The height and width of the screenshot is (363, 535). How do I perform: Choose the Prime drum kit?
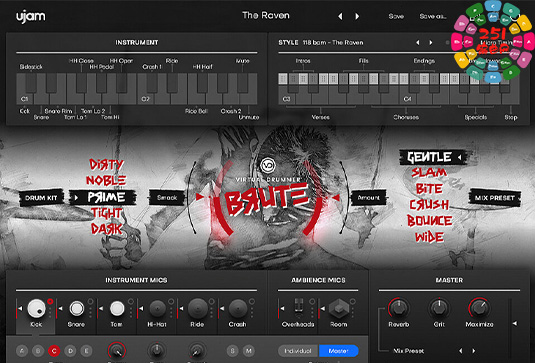(103, 197)
